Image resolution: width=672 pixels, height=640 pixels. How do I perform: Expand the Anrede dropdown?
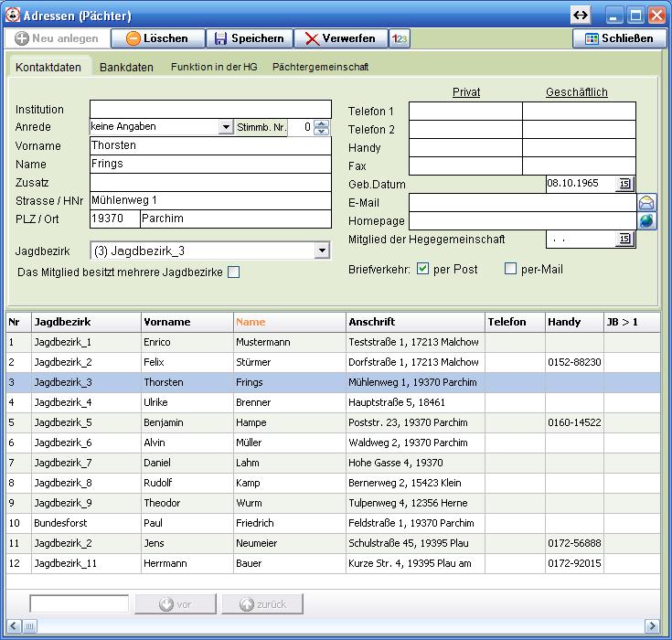click(x=226, y=128)
